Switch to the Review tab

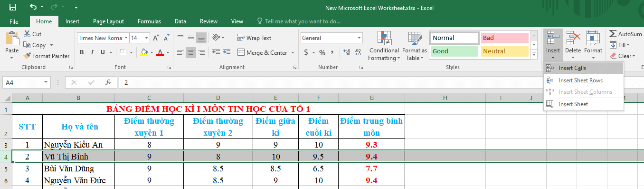click(x=208, y=21)
